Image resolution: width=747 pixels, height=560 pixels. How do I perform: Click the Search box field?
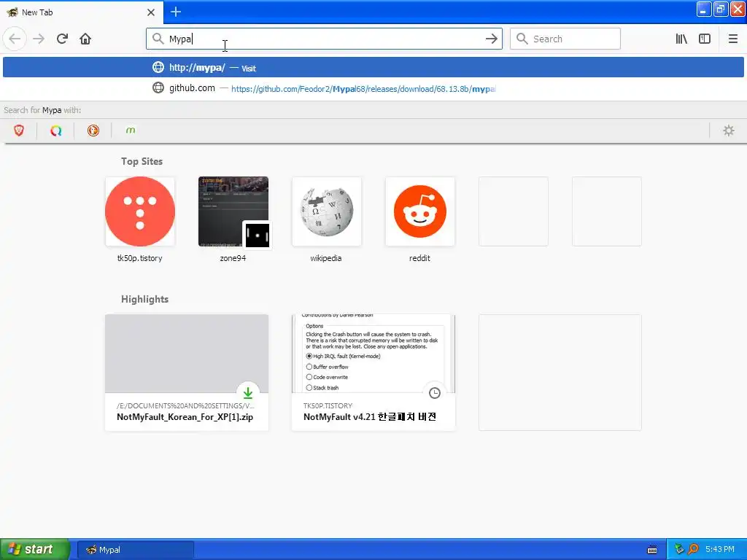point(565,39)
